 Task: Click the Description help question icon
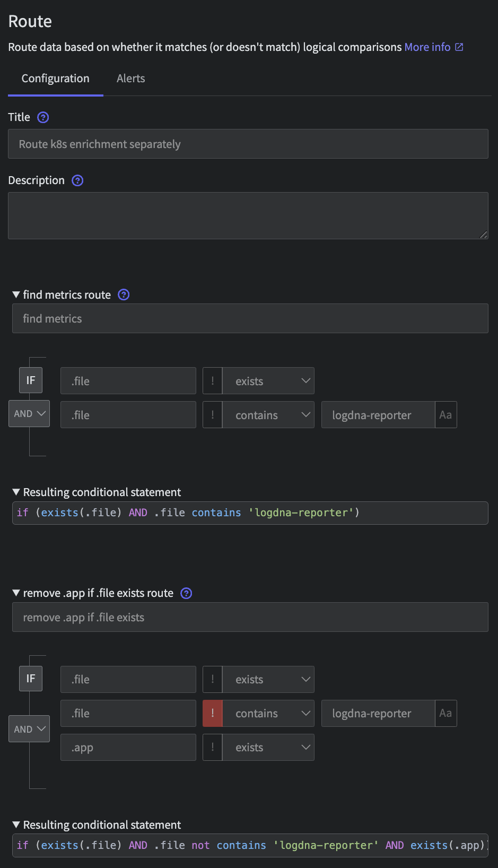(77, 180)
